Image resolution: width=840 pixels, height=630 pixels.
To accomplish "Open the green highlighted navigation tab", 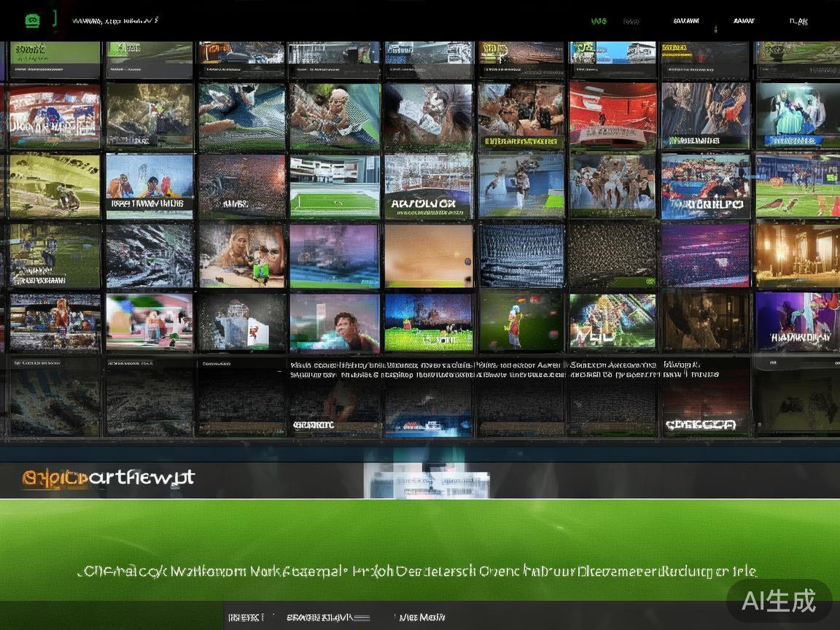I will coord(598,21).
